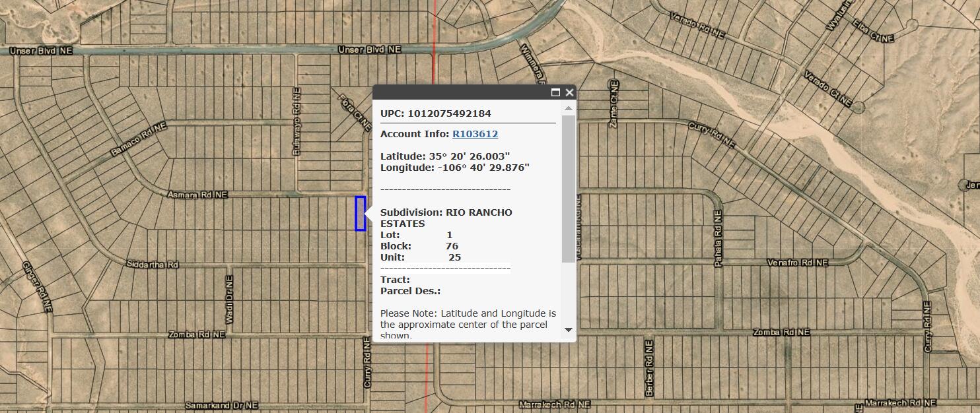Image resolution: width=980 pixels, height=413 pixels.
Task: Click the Verado Ct NE street label
Action: [x=825, y=91]
